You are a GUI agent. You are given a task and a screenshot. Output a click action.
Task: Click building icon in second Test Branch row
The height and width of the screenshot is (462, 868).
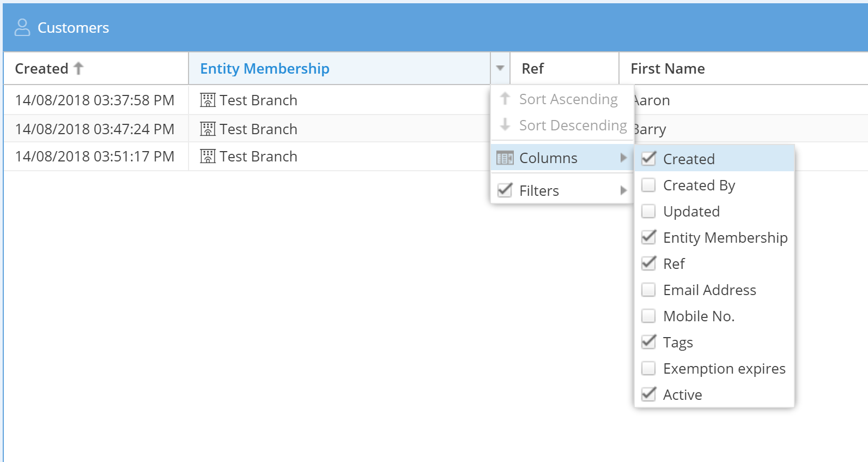coord(208,129)
